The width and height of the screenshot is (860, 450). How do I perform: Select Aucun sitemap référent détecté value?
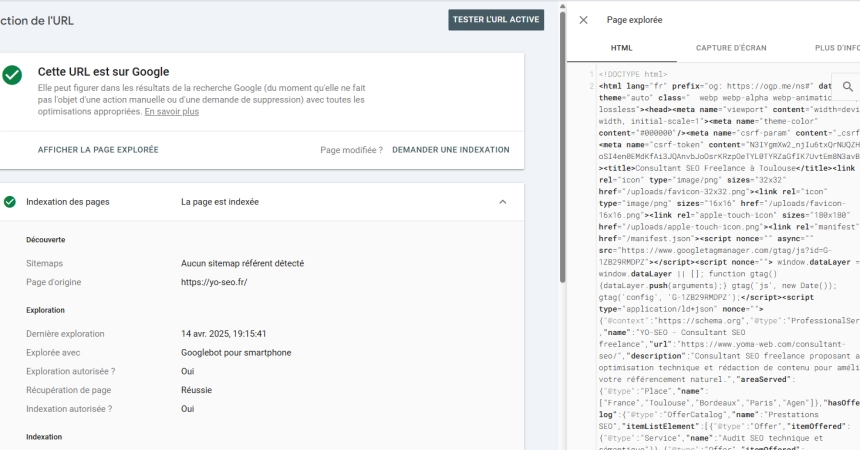point(242,263)
